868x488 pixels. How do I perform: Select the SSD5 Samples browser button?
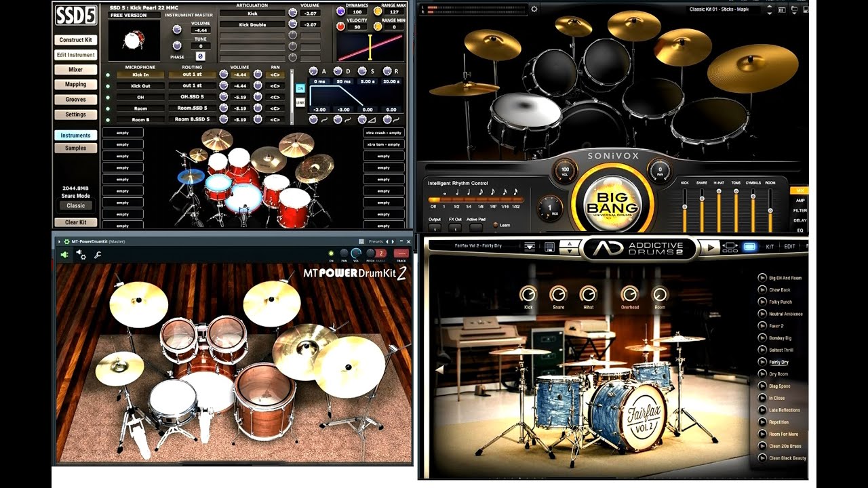click(x=76, y=148)
